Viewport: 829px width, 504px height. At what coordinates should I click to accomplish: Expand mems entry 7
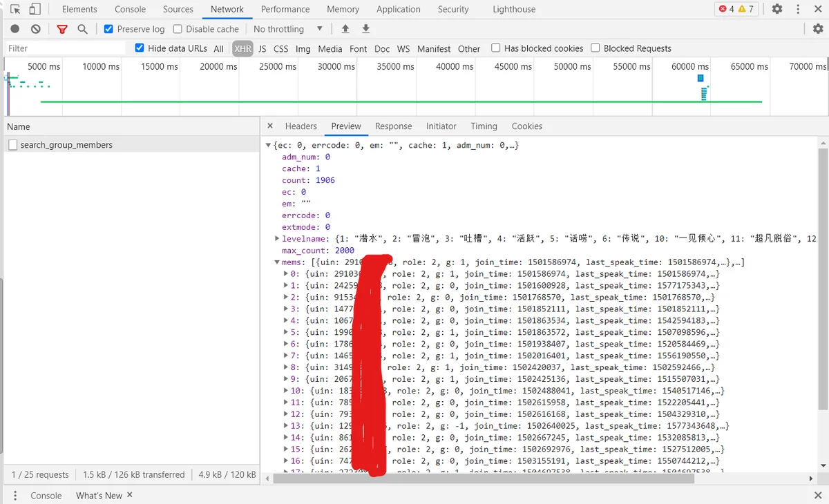click(286, 356)
